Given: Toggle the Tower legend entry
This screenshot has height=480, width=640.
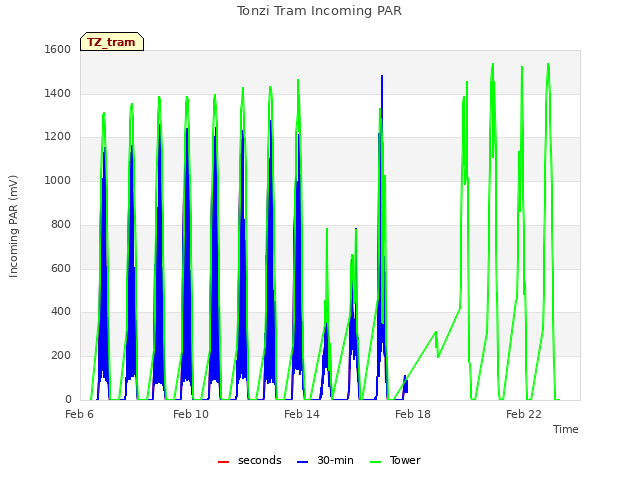Looking at the screenshot, I should pos(395,460).
